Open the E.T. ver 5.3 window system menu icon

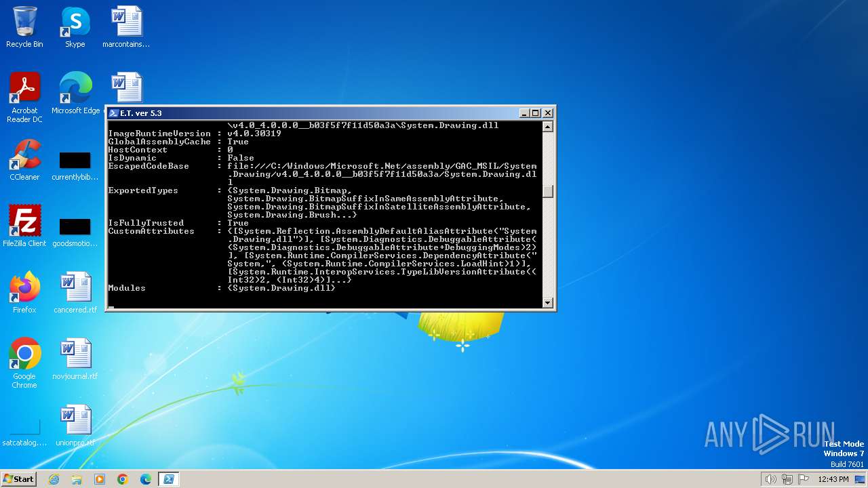[113, 113]
